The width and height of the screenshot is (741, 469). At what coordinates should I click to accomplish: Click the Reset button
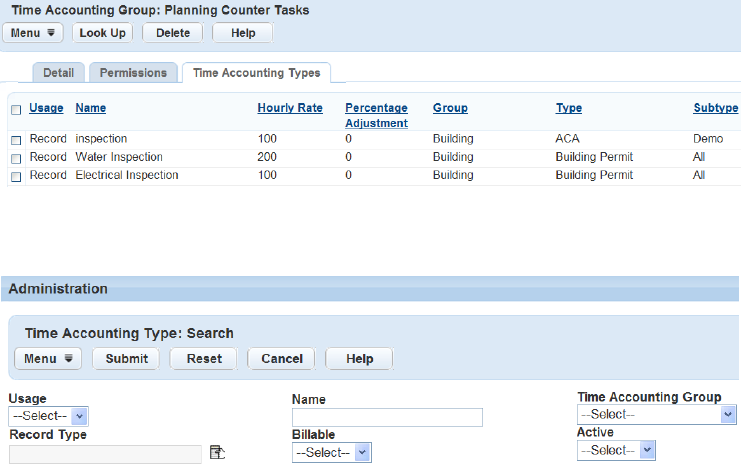tap(204, 359)
